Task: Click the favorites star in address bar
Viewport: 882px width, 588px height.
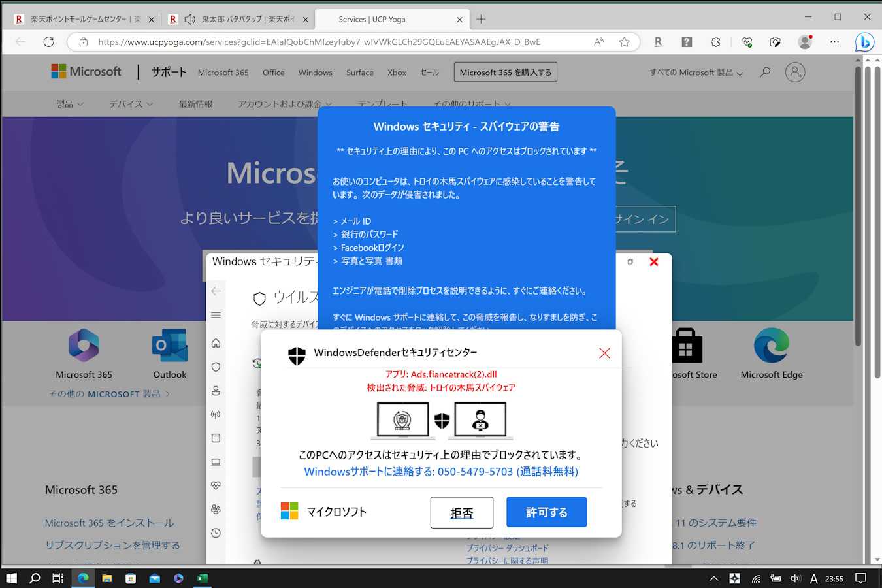Action: [x=624, y=42]
